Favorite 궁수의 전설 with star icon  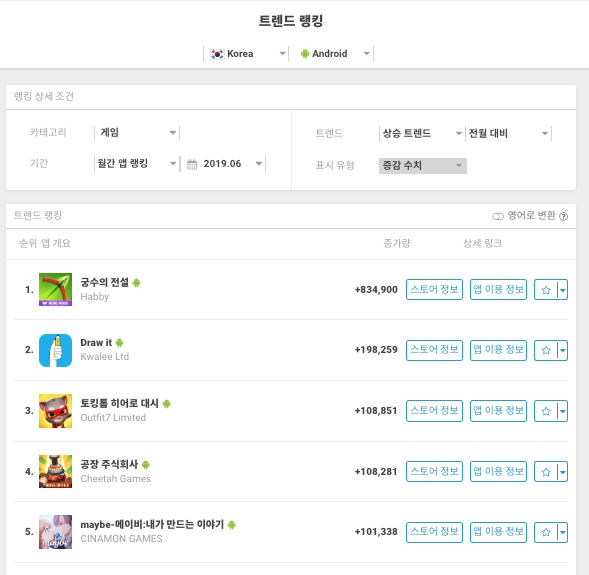tap(546, 290)
